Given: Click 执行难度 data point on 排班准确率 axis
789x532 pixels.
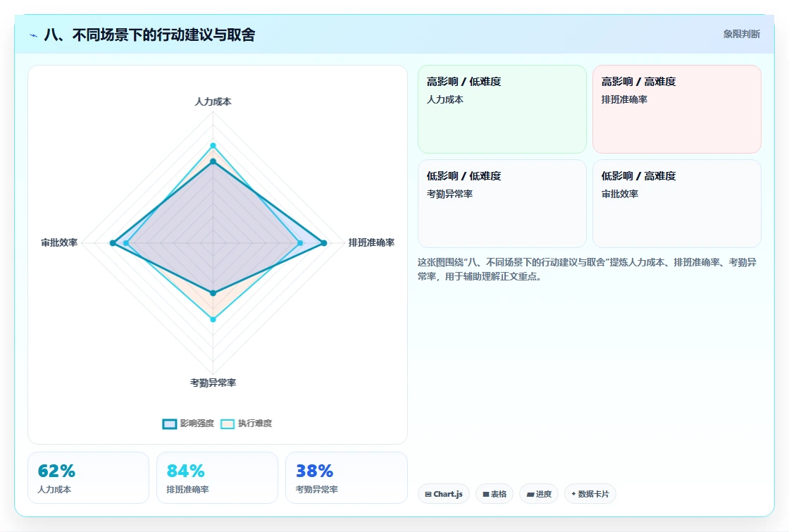Looking at the screenshot, I should point(300,243).
